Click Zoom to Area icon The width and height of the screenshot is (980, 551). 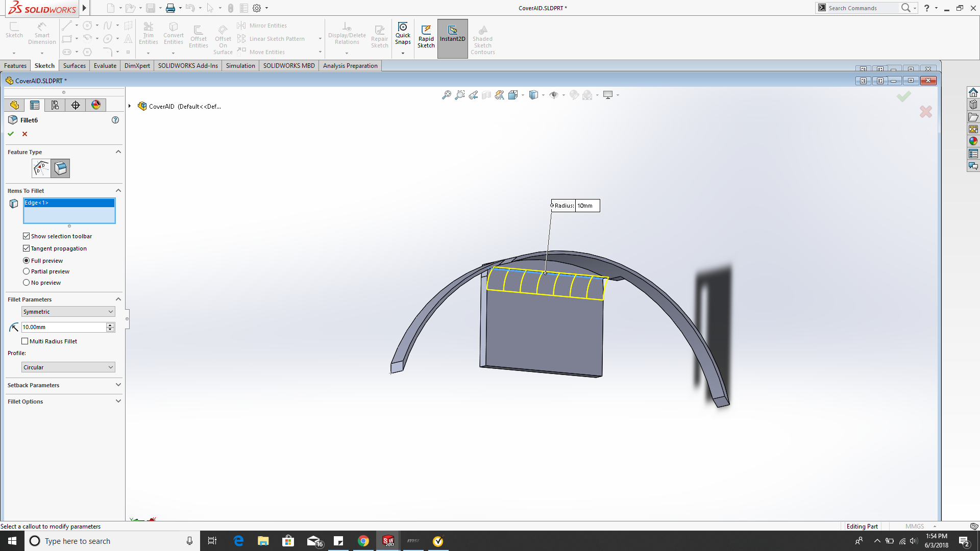point(460,95)
